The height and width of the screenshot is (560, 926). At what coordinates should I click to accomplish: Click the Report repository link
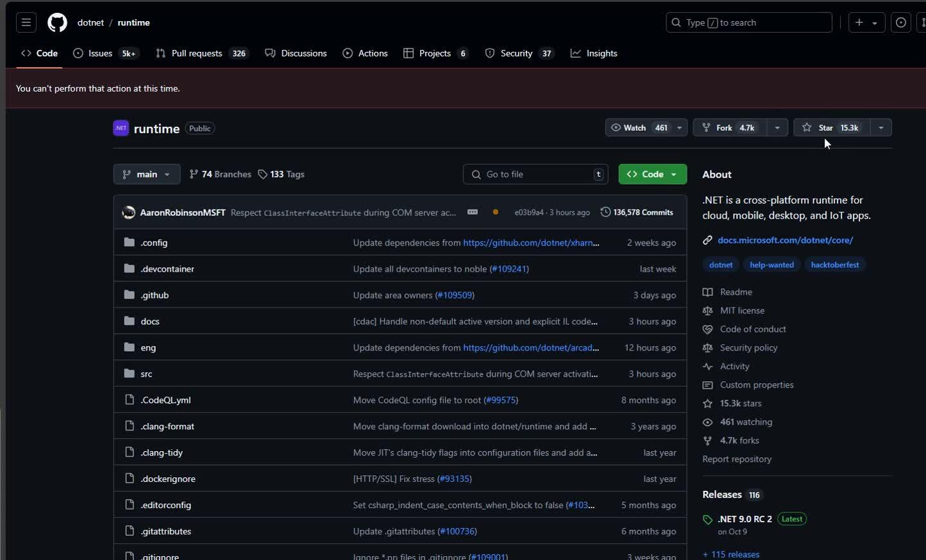(737, 459)
